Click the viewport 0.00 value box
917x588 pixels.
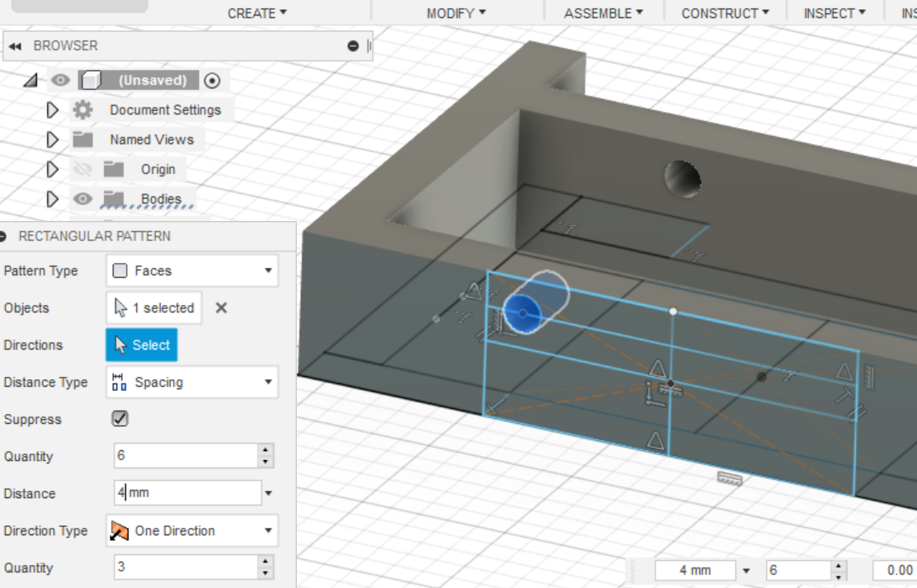[x=895, y=570]
